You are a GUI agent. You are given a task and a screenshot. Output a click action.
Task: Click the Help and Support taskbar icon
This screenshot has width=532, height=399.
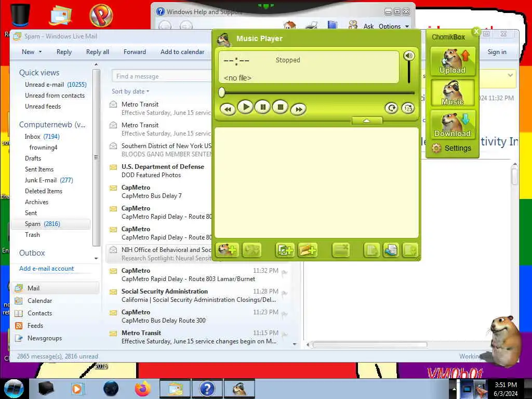tap(207, 389)
